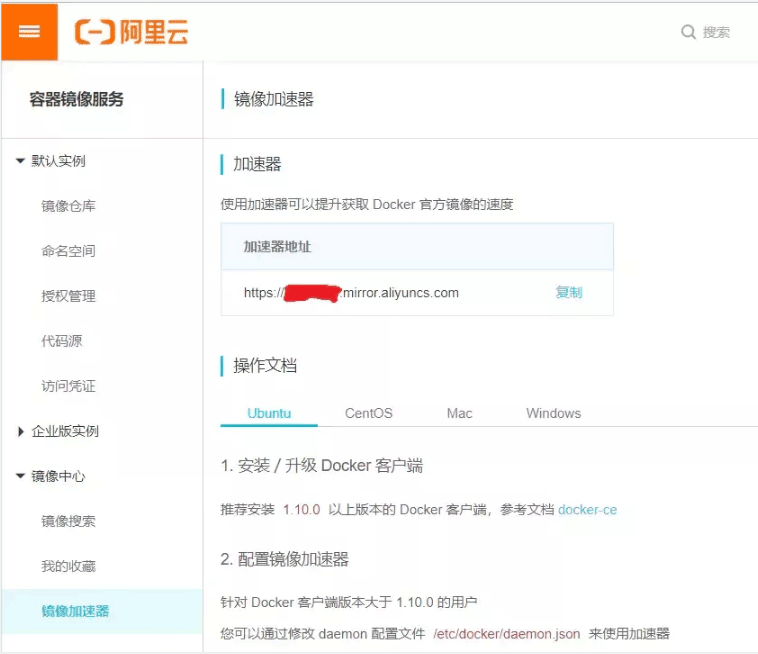Select 代码源 sidebar item
This screenshot has width=758, height=654.
[x=61, y=341]
